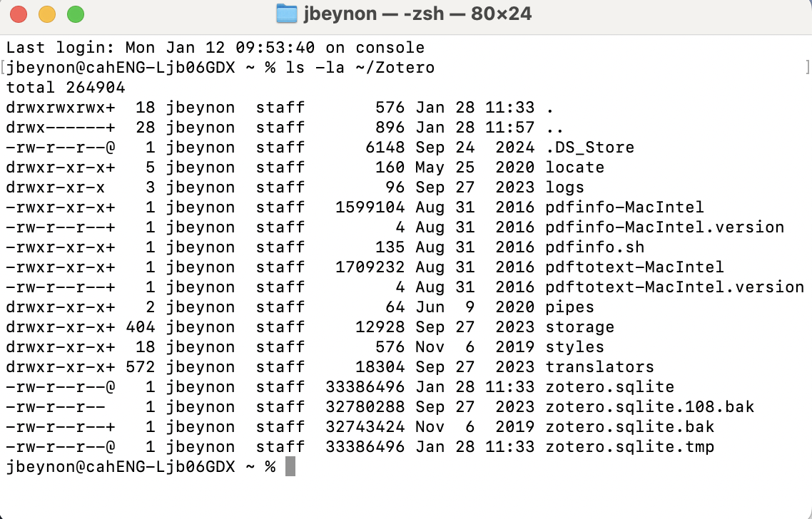Click the 'drwxrwxrwx+' permissions string

tap(61, 108)
